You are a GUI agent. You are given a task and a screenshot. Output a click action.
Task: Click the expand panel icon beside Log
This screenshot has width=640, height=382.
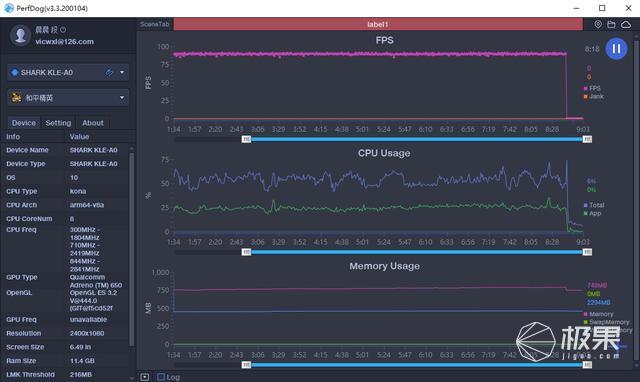point(144,377)
